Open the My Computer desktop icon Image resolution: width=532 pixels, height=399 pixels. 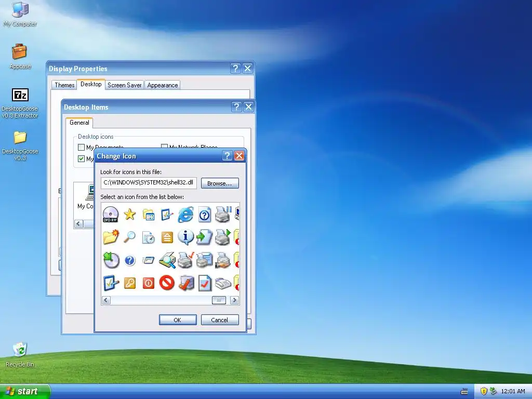(x=20, y=14)
